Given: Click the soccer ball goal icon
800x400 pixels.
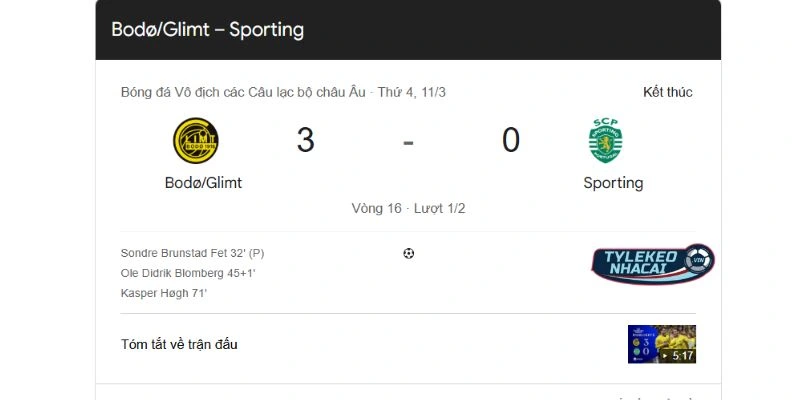Looking at the screenshot, I should [408, 253].
